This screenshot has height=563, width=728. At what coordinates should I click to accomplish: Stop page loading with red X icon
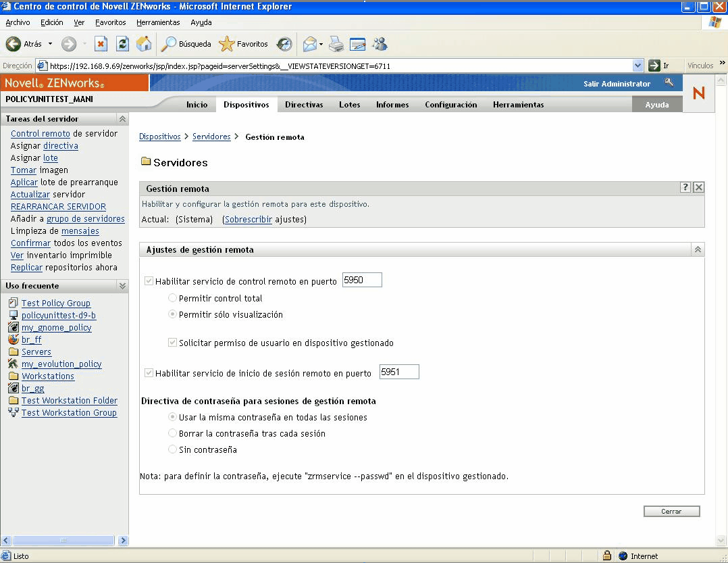(101, 44)
